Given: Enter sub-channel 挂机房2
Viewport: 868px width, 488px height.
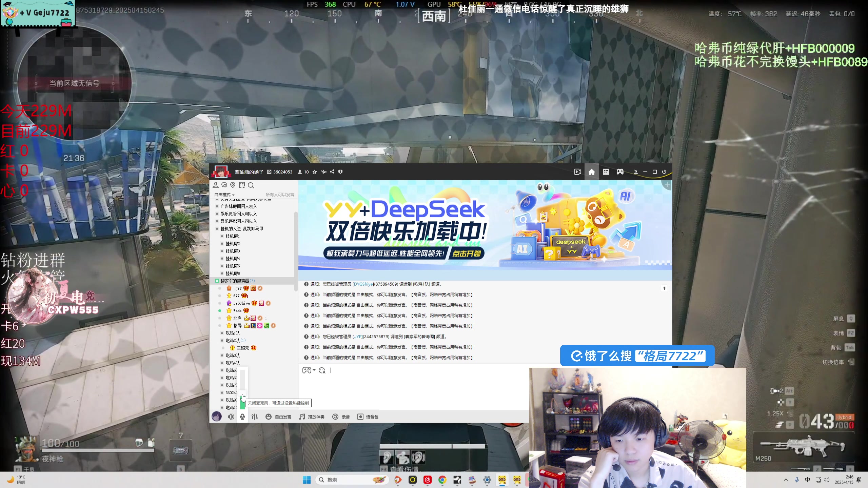Looking at the screenshot, I should [x=233, y=244].
